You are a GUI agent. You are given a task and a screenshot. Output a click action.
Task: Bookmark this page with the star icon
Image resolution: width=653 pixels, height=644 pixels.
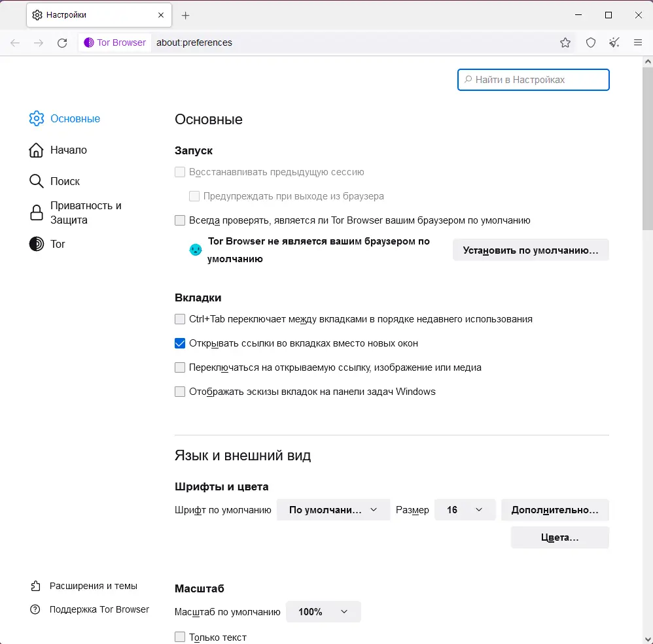coord(565,43)
